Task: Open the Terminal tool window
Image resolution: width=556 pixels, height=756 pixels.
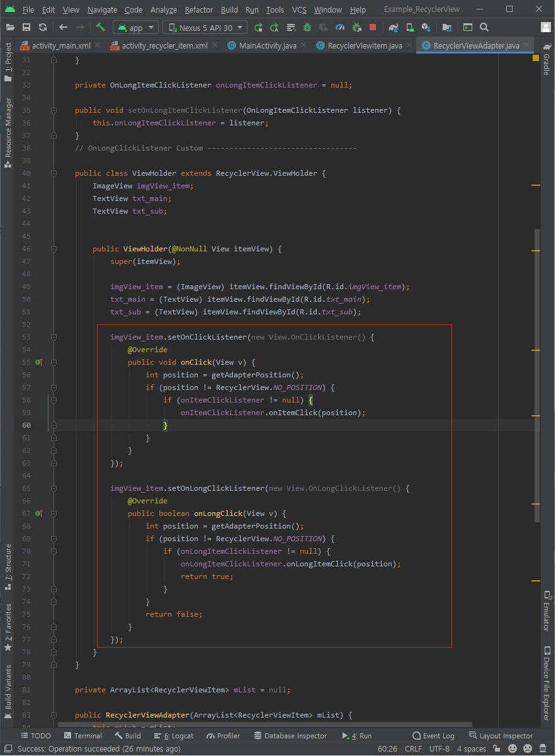Action: pos(83,736)
